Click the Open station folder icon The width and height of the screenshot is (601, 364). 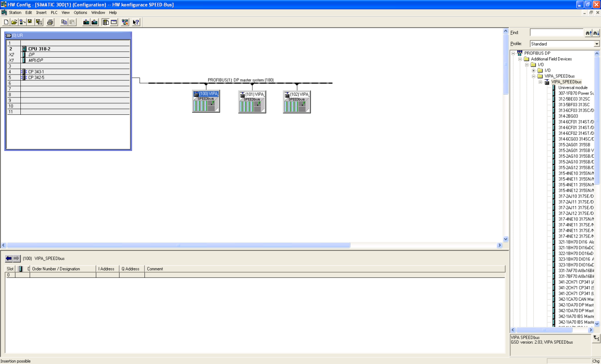coord(14,22)
